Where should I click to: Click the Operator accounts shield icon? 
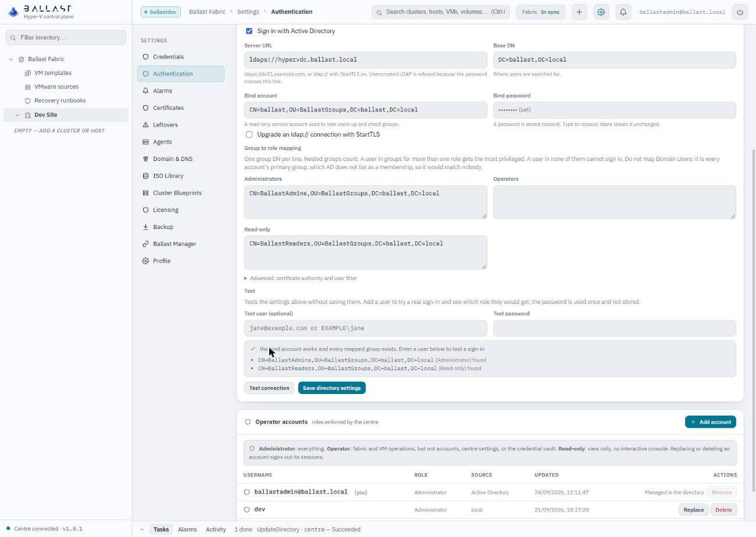(248, 422)
